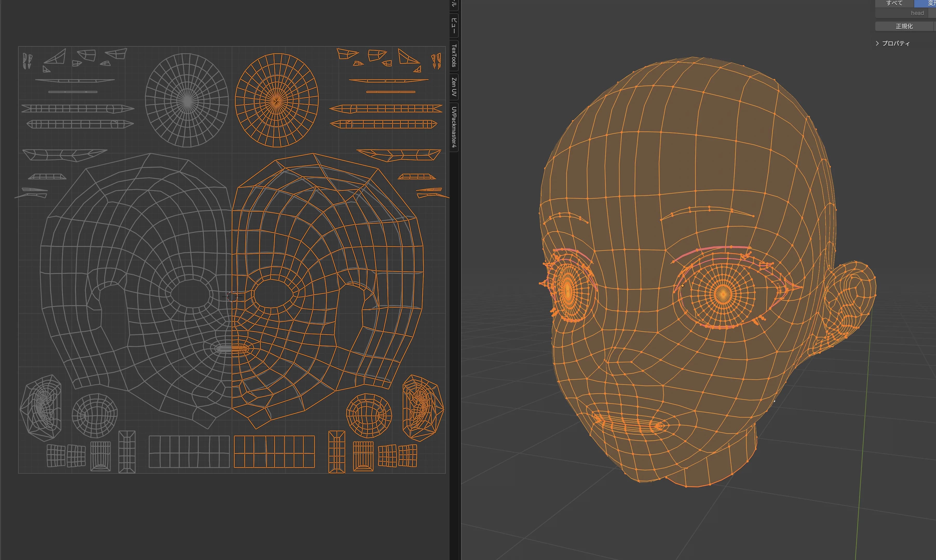Click the orange wide rectangular grid UV island
936x560 pixels.
[x=274, y=452]
